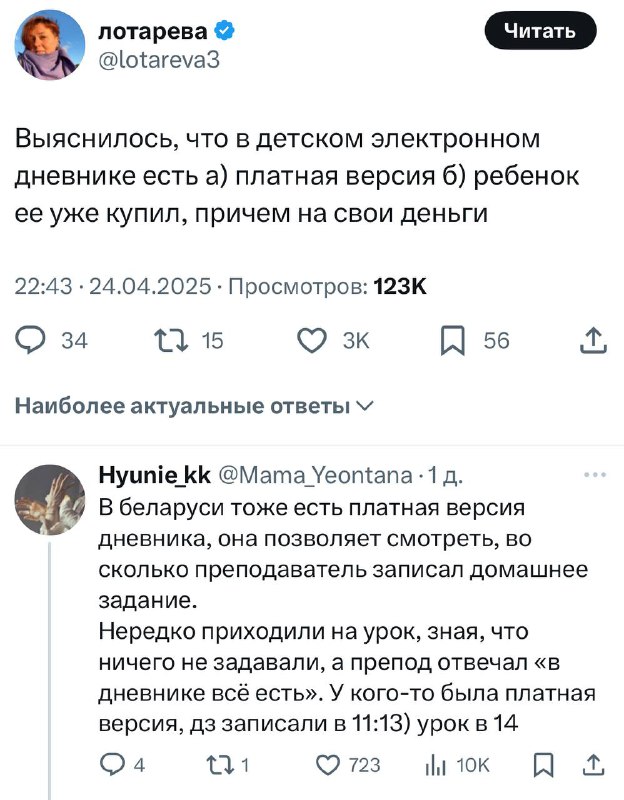Open the three-dot menu on Hyunie_kk's reply
This screenshot has height=800, width=624.
594,475
